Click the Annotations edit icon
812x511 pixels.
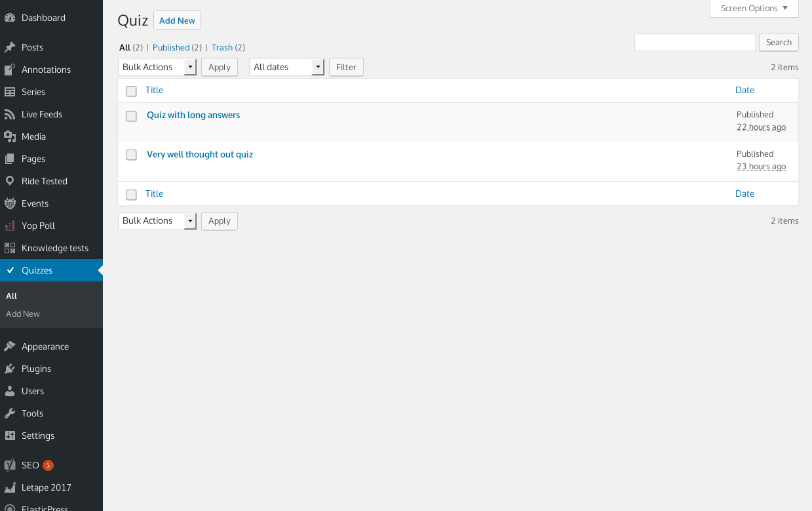point(10,70)
